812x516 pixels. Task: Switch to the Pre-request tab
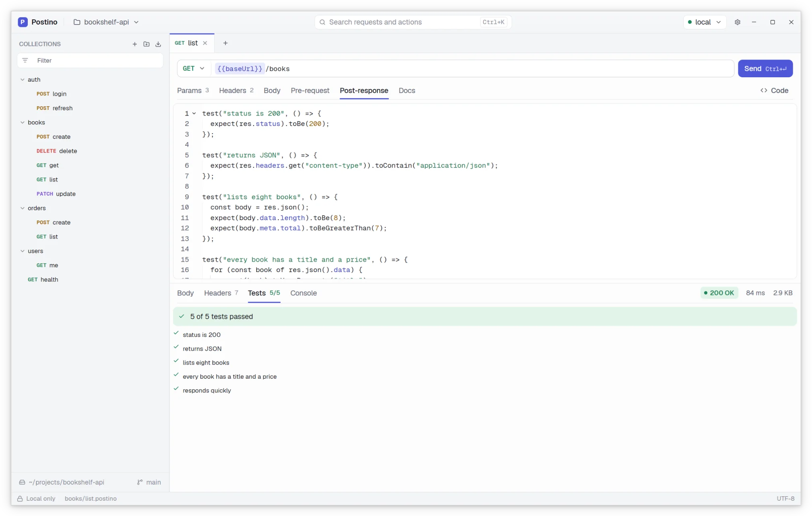point(310,91)
